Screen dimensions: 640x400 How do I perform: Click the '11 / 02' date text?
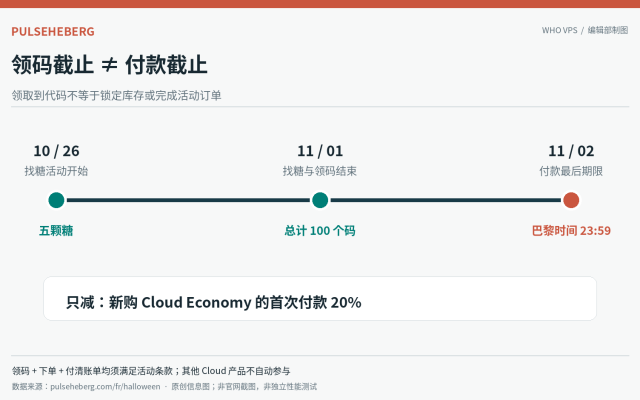point(571,151)
